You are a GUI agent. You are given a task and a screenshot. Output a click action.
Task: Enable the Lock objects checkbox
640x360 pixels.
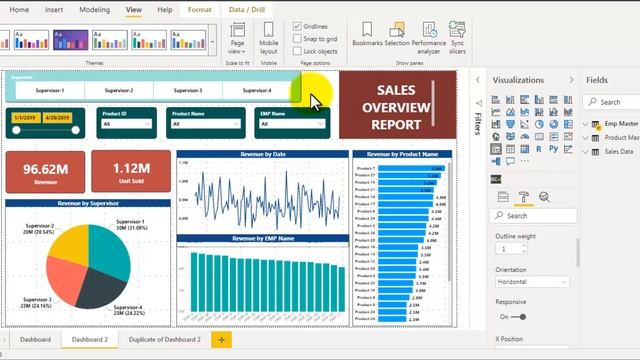[x=297, y=51]
